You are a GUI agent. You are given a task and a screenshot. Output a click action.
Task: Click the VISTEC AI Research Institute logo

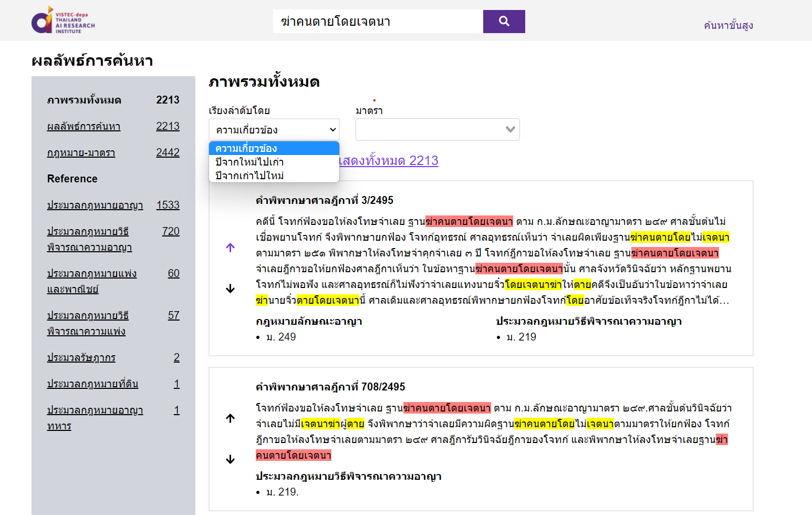point(63,20)
